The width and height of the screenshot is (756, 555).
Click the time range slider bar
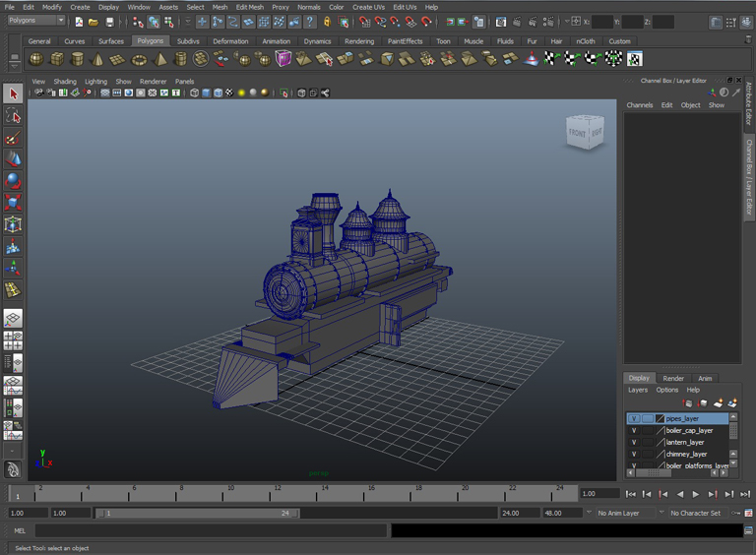tap(197, 513)
